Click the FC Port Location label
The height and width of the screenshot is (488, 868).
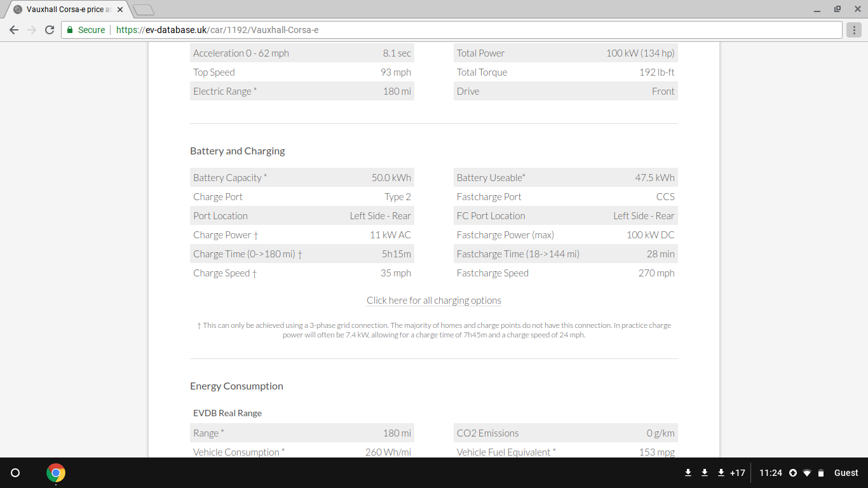[491, 216]
